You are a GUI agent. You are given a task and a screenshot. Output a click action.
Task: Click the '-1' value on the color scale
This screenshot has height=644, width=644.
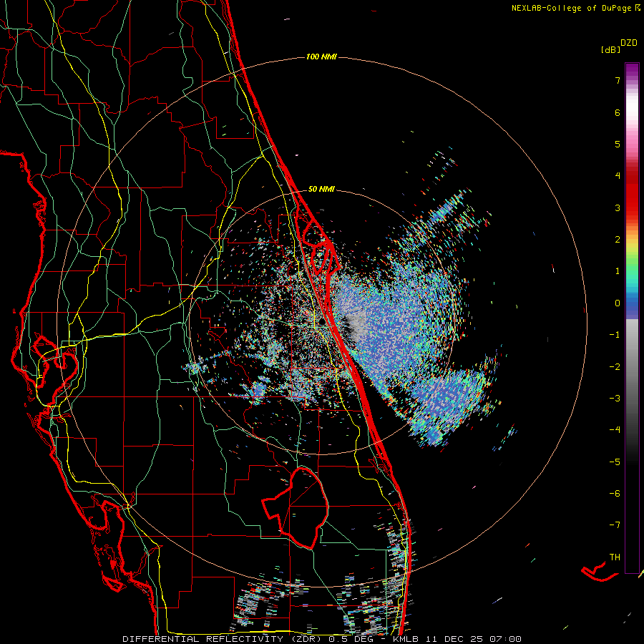point(615,335)
